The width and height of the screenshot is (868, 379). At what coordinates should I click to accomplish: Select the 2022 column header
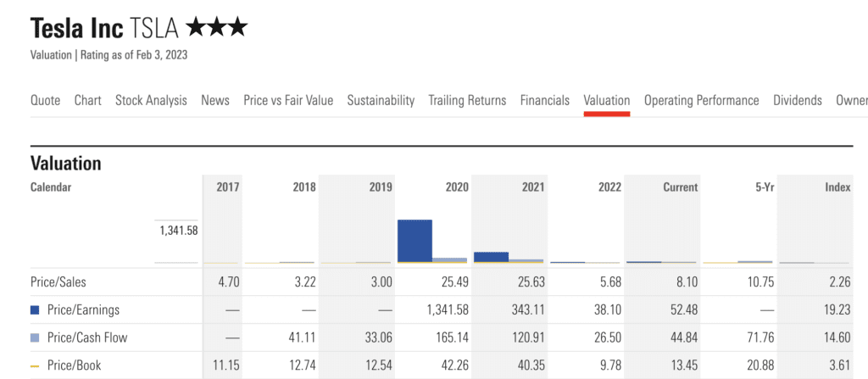pyautogui.click(x=609, y=187)
